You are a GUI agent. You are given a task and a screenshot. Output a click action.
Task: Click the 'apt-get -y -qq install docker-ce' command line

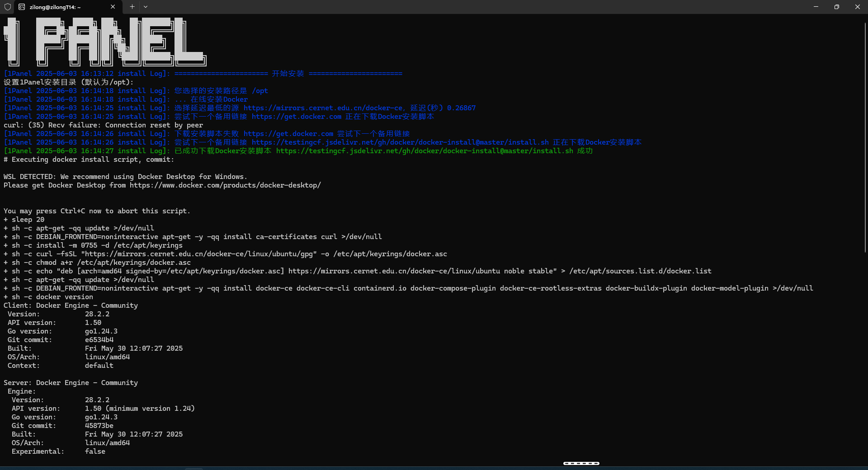408,288
